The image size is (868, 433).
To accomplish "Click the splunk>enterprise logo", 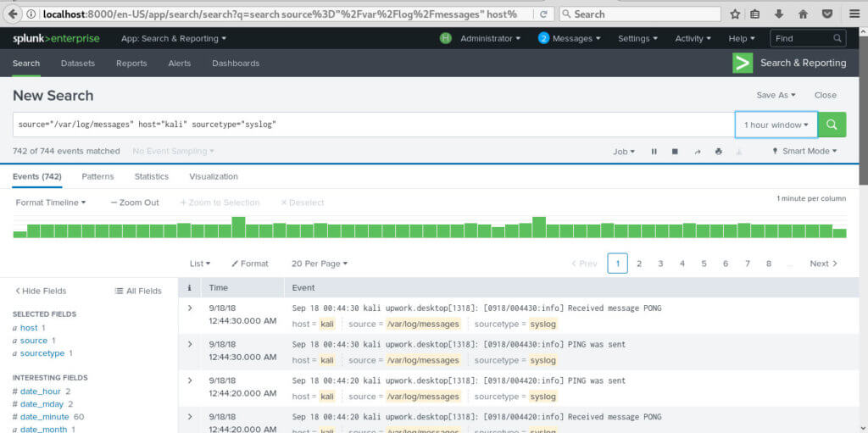I will [55, 38].
